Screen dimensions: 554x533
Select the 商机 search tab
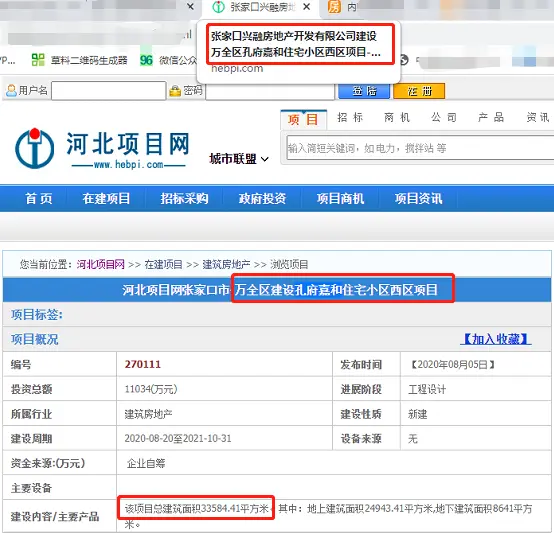397,117
